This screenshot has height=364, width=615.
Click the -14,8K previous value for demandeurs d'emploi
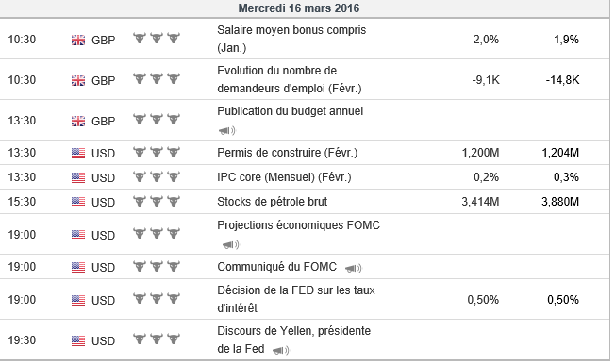(562, 80)
